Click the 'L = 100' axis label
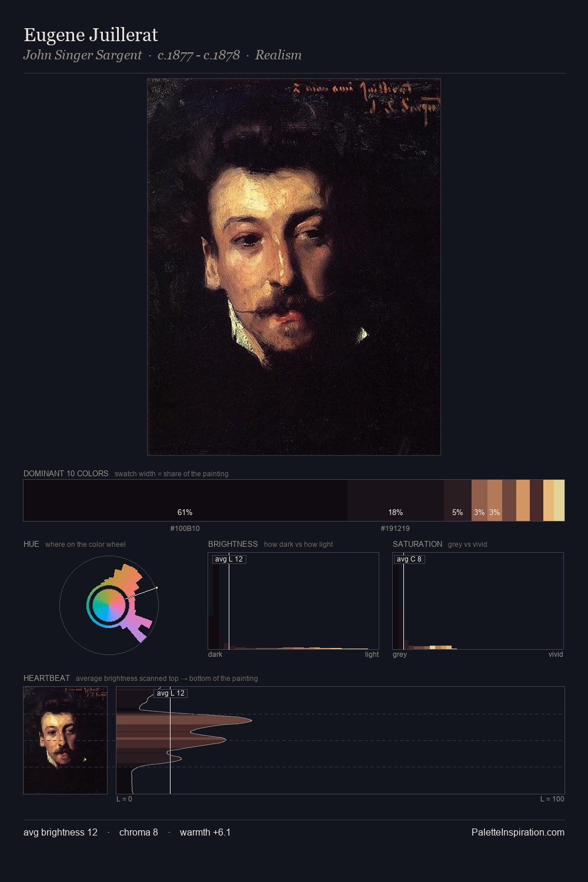The image size is (588, 882). (552, 799)
